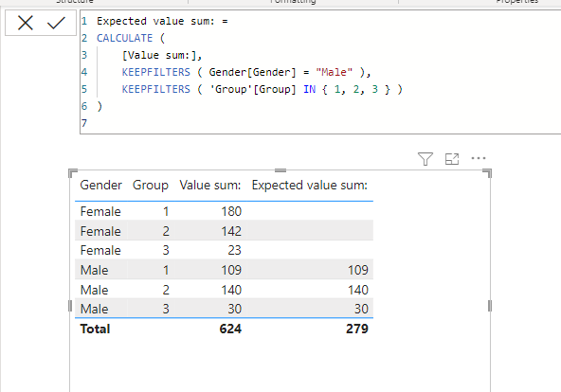Click the KEEPFILTERS on the Gender line
The height and width of the screenshot is (392, 561).
pos(155,72)
